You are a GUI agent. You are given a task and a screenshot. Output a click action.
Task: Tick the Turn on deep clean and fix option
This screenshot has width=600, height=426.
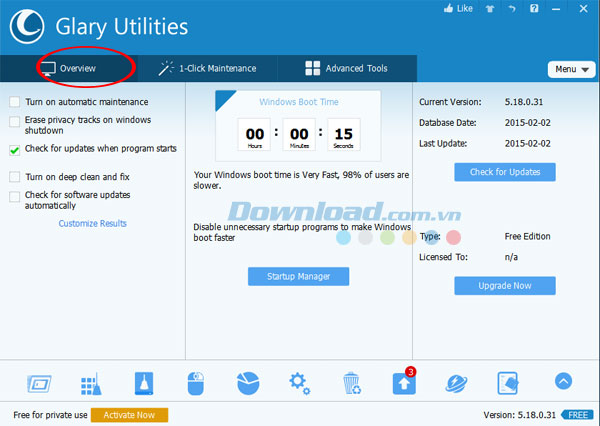tap(14, 177)
